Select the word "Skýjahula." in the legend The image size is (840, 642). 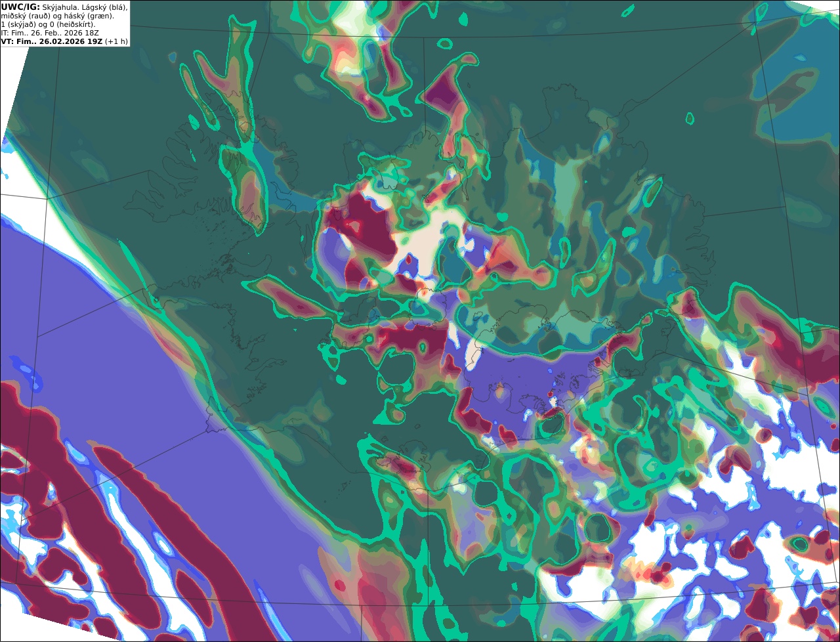tap(60, 7)
